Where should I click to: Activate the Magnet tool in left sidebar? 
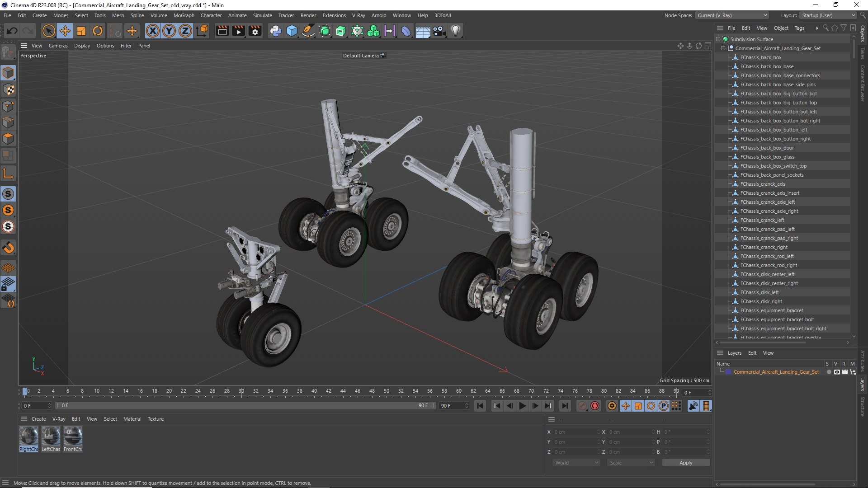tap(8, 248)
